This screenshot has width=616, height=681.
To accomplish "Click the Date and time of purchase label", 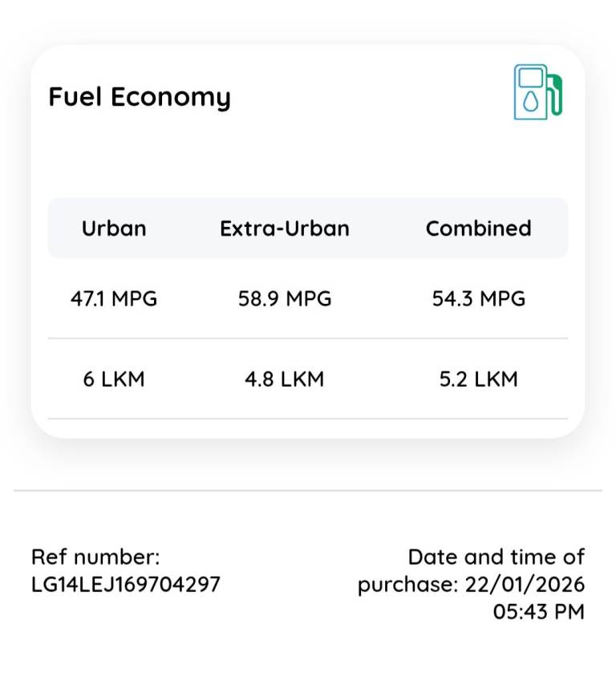I will click(x=496, y=557).
